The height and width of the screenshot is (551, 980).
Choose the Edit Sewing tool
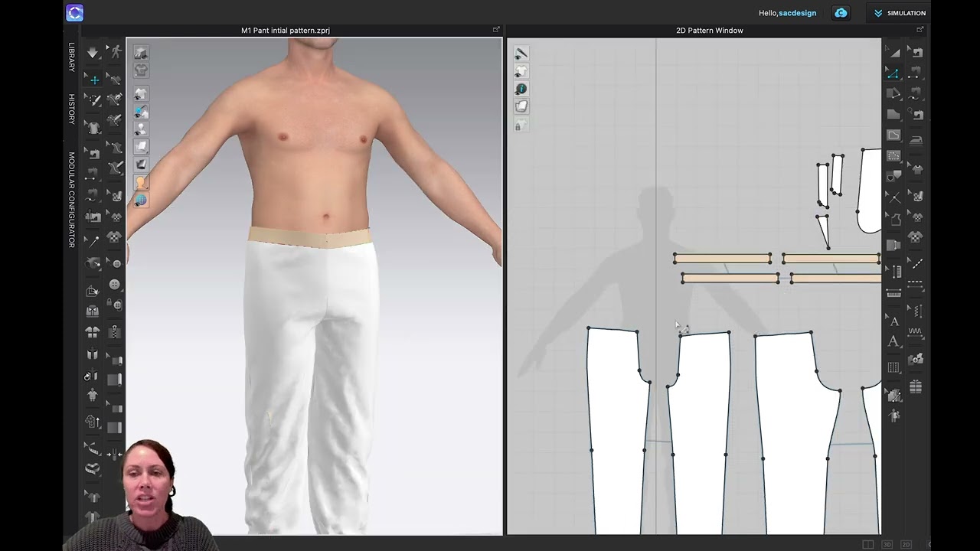(x=917, y=53)
